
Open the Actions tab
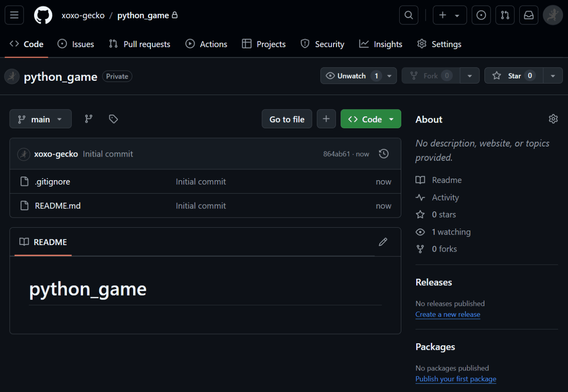click(207, 44)
